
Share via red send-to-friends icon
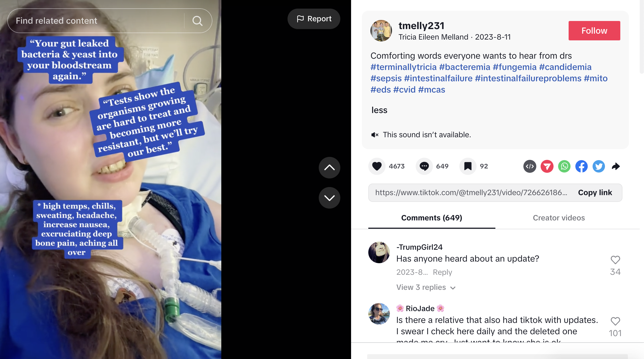coord(547,166)
